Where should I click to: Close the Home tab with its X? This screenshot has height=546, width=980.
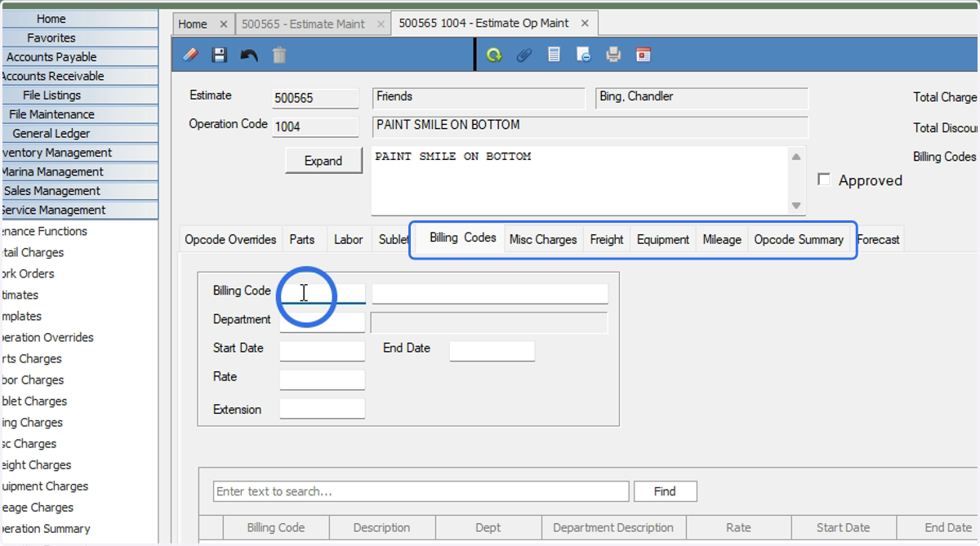pyautogui.click(x=224, y=24)
